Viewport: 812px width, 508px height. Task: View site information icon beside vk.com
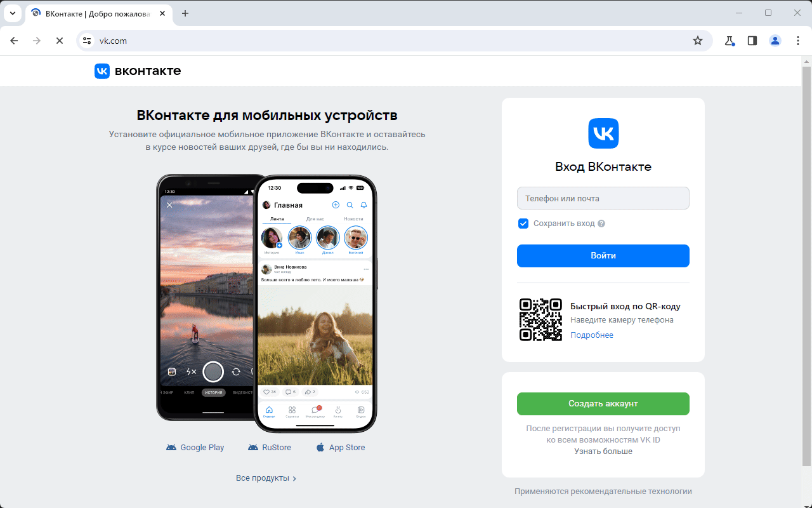point(88,41)
